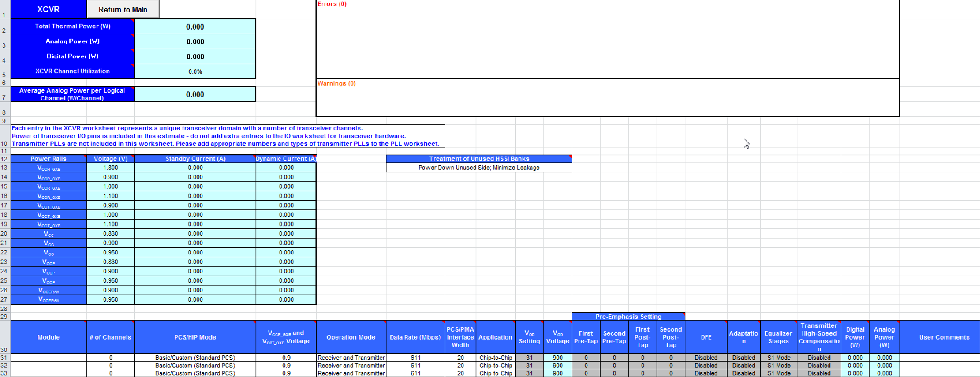Select row 32 Application Chip-to-Chip cell

[x=496, y=366]
